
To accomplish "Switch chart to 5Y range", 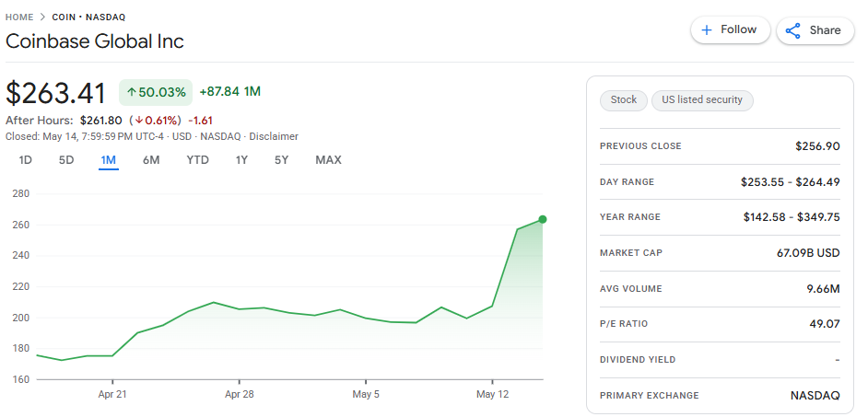I will 282,160.
